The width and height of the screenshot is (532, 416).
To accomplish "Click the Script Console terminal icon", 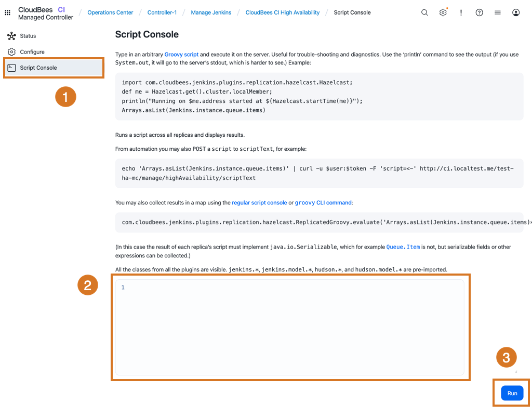I will 11,68.
